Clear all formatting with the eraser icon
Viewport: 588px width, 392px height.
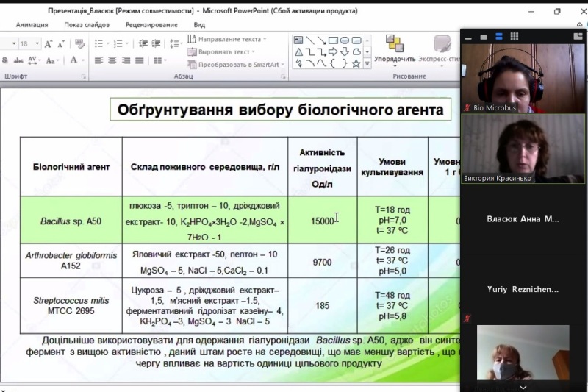pos(79,44)
